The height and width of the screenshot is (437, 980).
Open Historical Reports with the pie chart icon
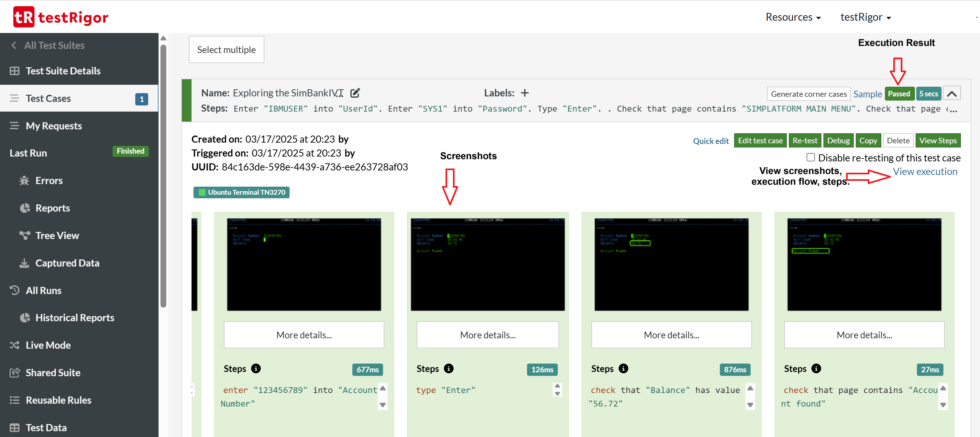coord(25,317)
